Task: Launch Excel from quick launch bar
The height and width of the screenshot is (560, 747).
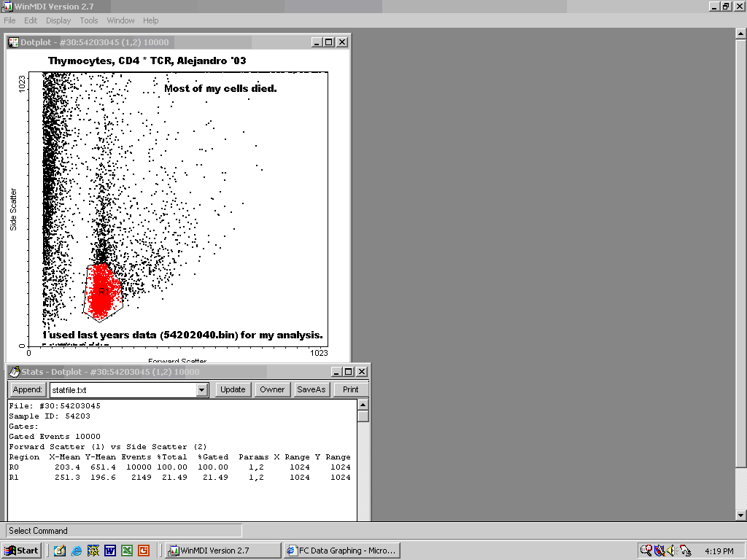Action: (127, 551)
